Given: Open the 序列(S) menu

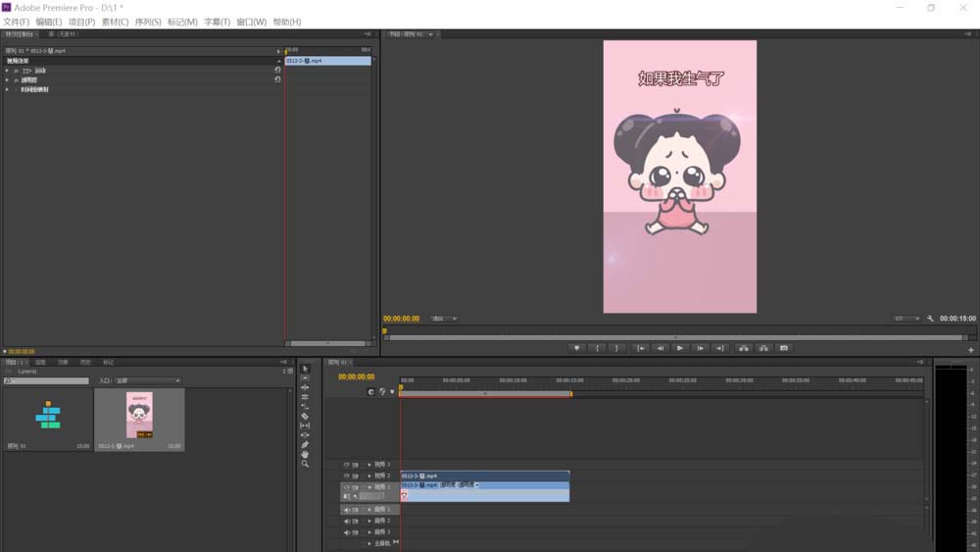Looking at the screenshot, I should [x=149, y=22].
